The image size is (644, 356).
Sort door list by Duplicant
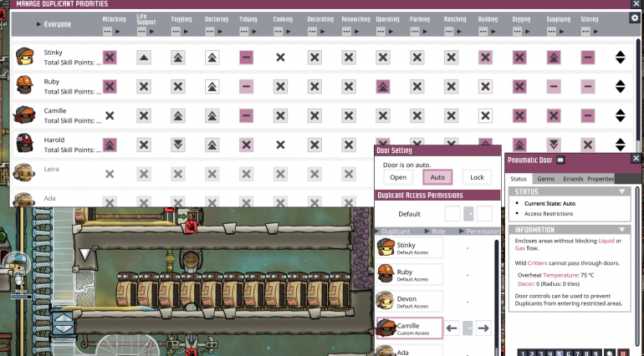(393, 231)
